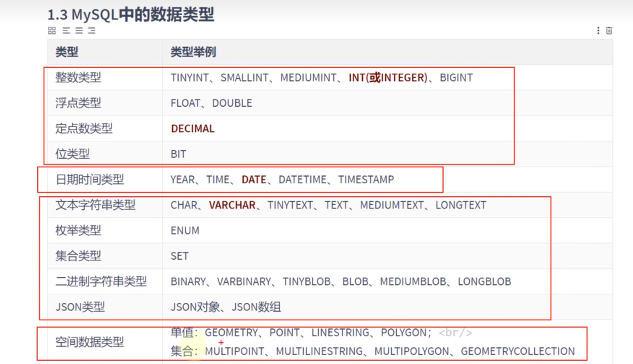Screen dimensions: 633x364
Task: Click the word YEAR
Action: coord(183,179)
